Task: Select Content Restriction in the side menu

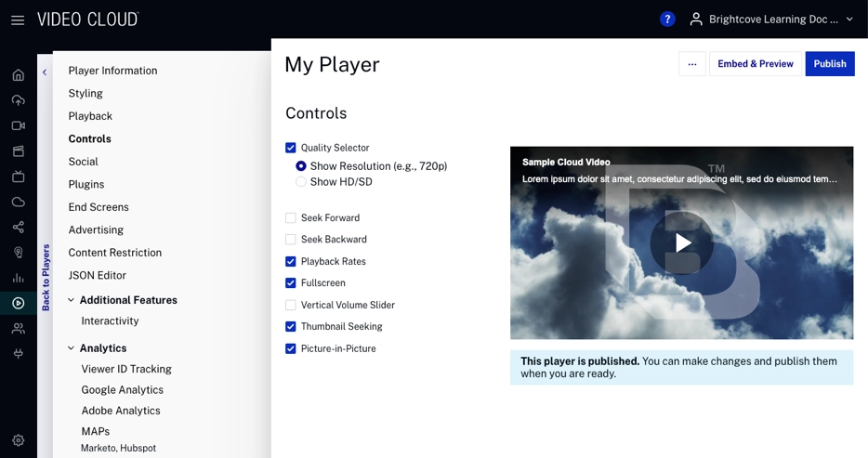Action: 114,253
